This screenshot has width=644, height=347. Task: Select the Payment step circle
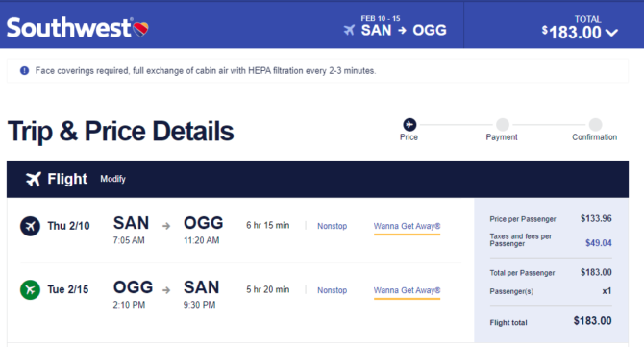(x=503, y=124)
